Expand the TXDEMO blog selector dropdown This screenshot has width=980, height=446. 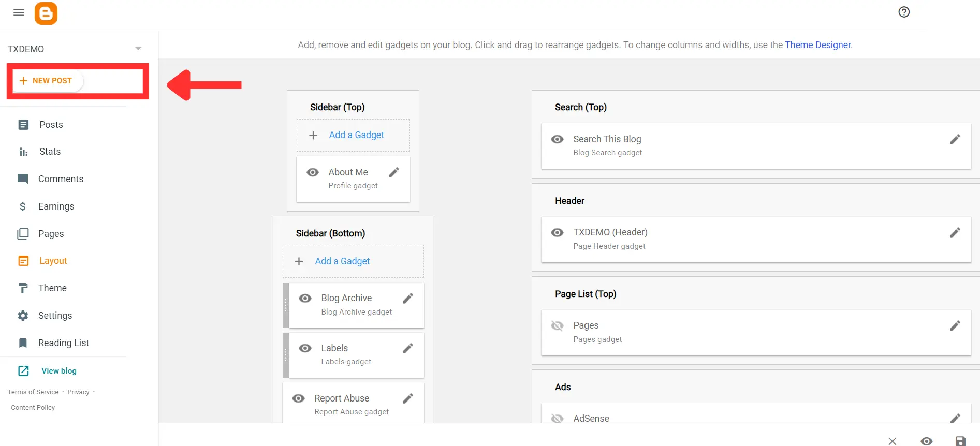(138, 49)
